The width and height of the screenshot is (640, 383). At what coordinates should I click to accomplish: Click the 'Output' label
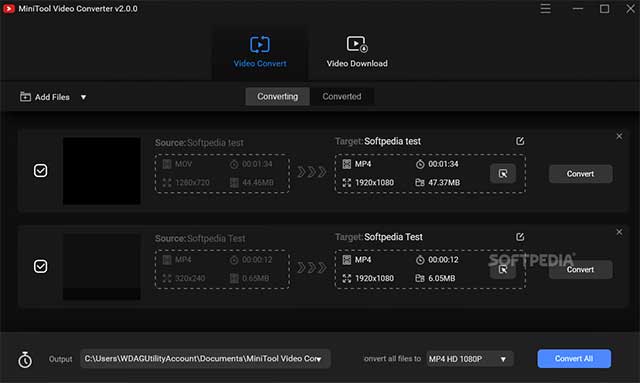pos(60,359)
